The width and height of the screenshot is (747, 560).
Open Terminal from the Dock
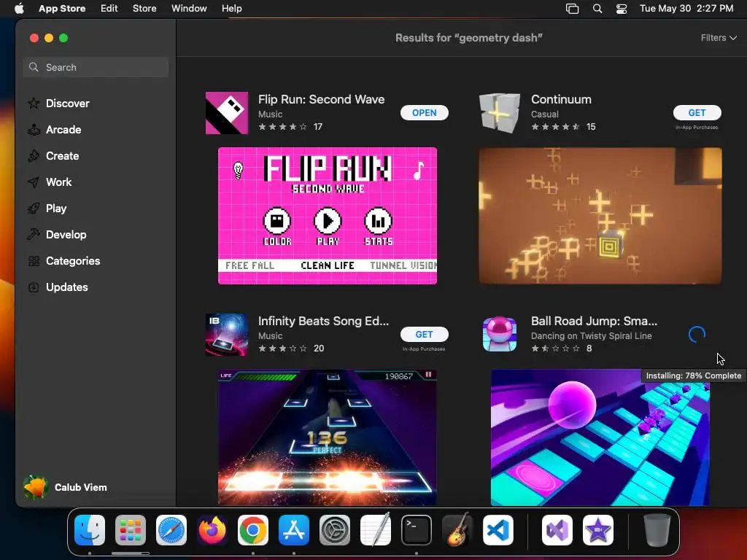point(417,530)
